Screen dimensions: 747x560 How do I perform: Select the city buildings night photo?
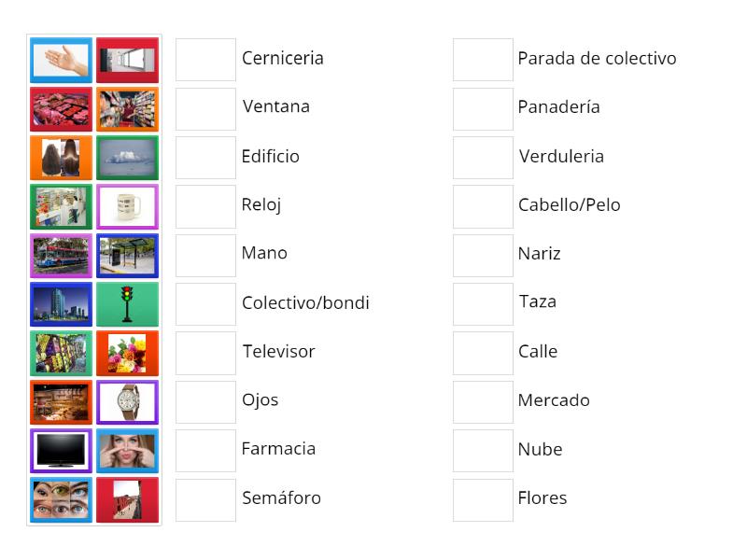[61, 303]
